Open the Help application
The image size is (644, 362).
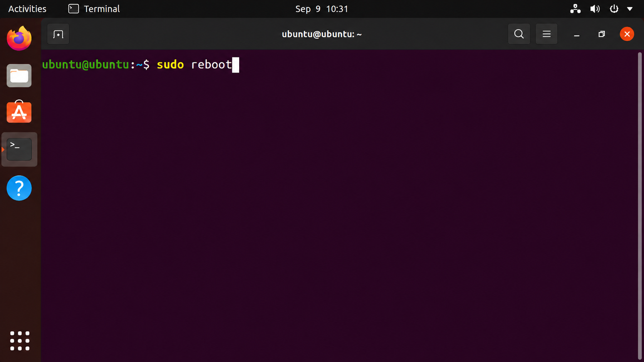[19, 188]
